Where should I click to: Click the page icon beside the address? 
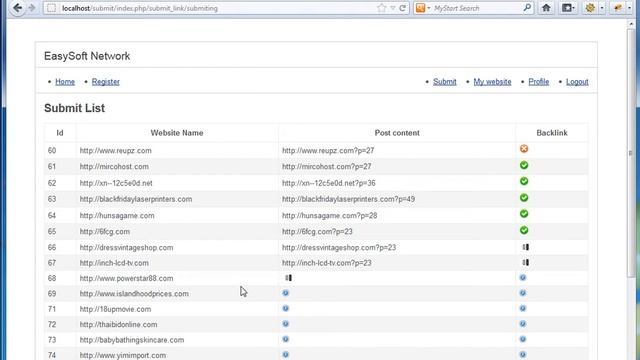coord(51,8)
